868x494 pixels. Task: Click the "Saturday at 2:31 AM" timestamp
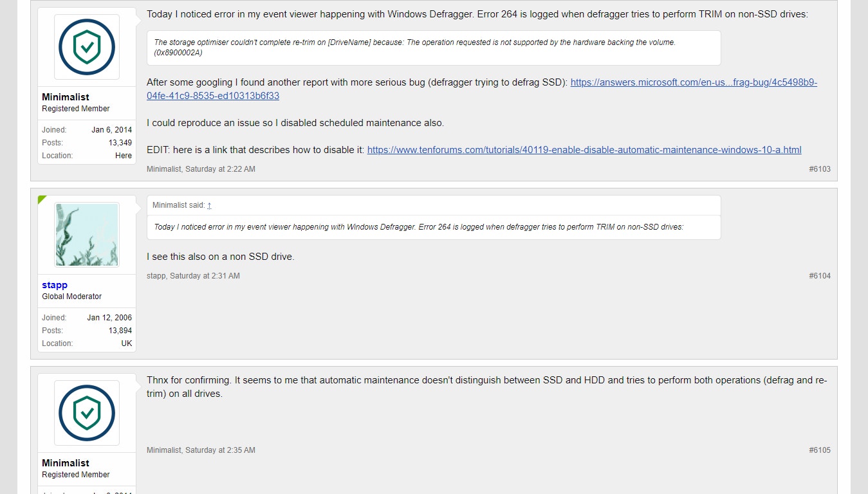pos(205,276)
